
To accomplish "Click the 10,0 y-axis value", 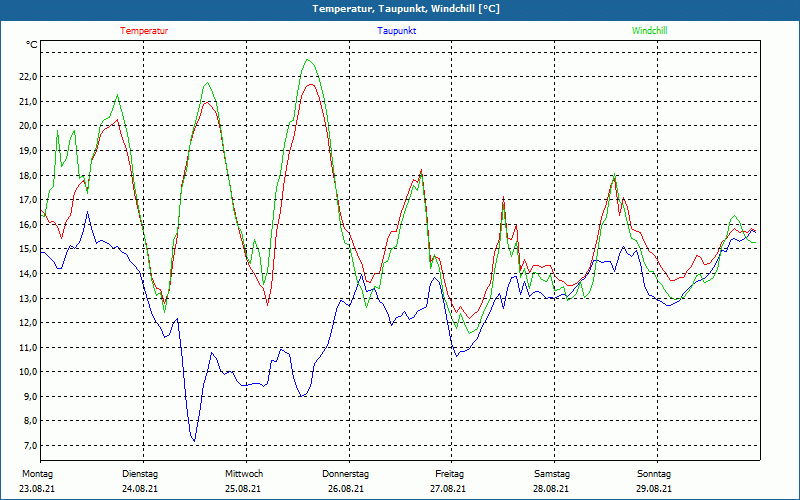I will coord(29,371).
